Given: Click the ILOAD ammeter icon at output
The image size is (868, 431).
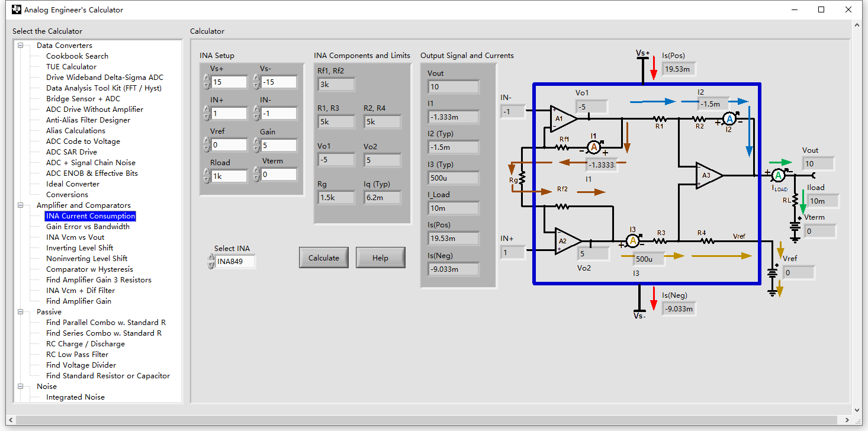Looking at the screenshot, I should [x=779, y=175].
